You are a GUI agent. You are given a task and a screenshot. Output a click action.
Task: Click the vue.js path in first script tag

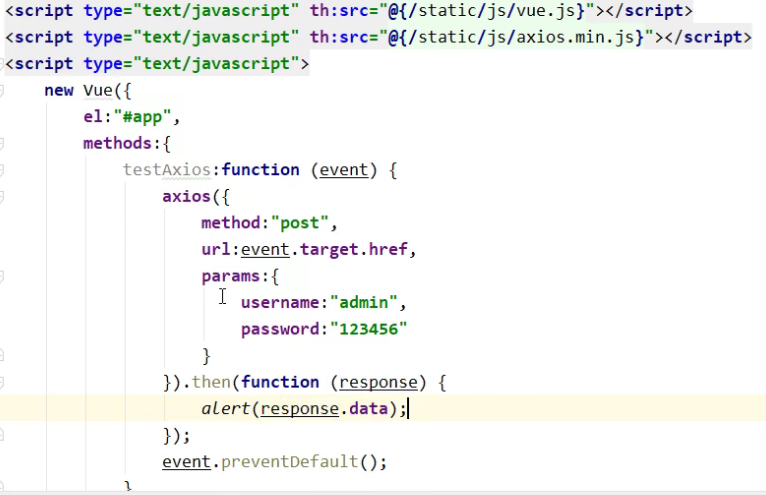pyautogui.click(x=491, y=11)
